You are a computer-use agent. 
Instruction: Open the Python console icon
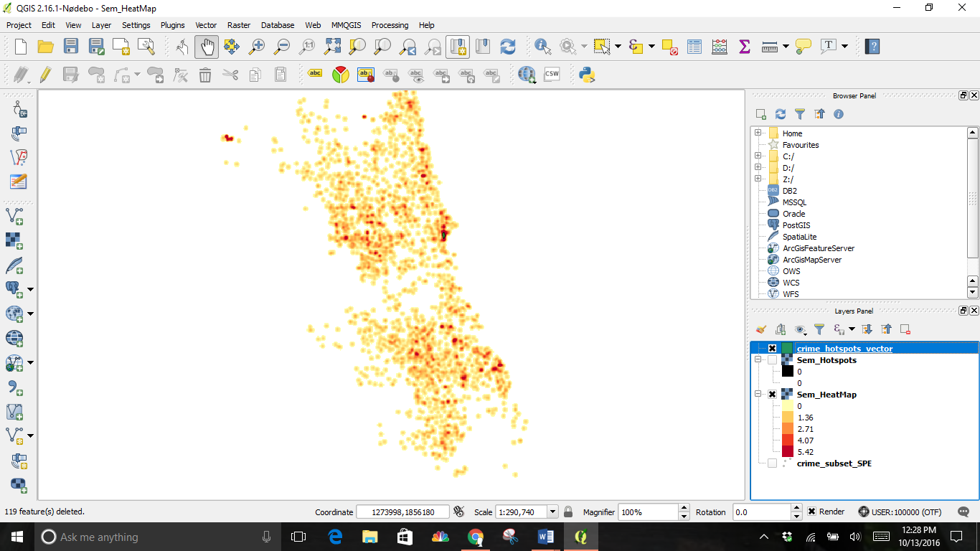(588, 75)
